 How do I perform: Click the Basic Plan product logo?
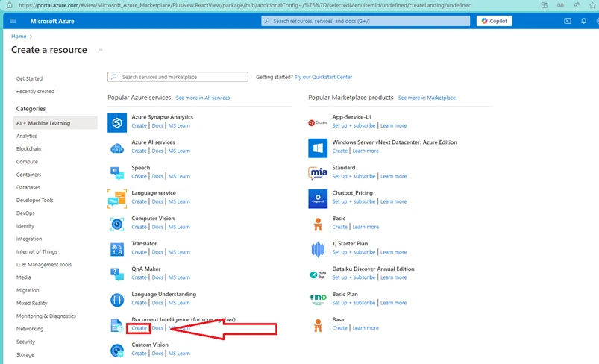(x=318, y=299)
